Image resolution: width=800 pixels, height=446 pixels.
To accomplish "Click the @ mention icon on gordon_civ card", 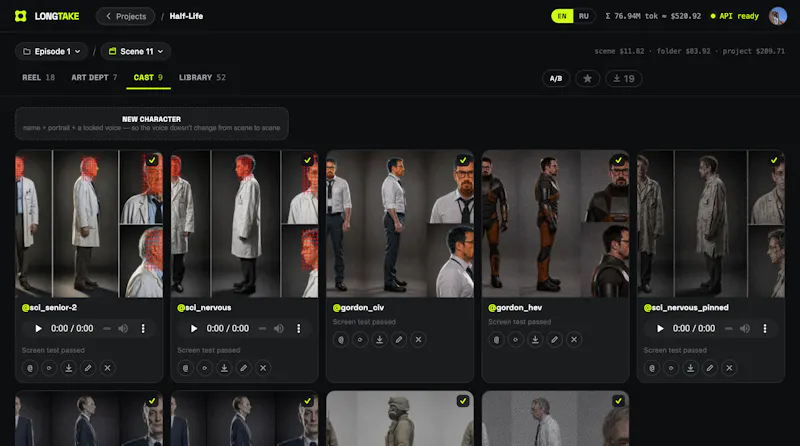I will pos(341,339).
